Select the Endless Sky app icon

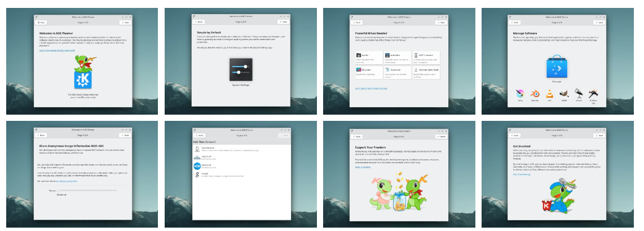[x=593, y=94]
